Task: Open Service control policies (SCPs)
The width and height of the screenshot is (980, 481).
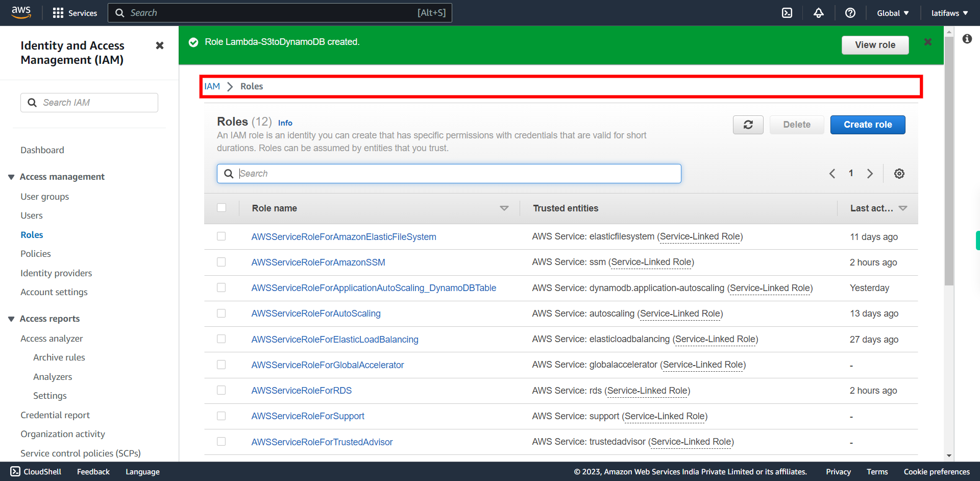Action: click(x=81, y=453)
